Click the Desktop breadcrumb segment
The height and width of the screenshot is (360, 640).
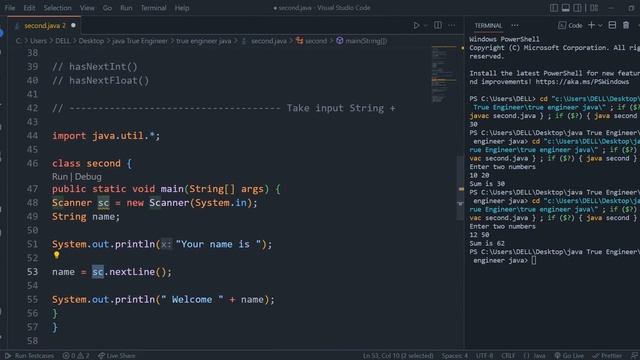pyautogui.click(x=91, y=41)
